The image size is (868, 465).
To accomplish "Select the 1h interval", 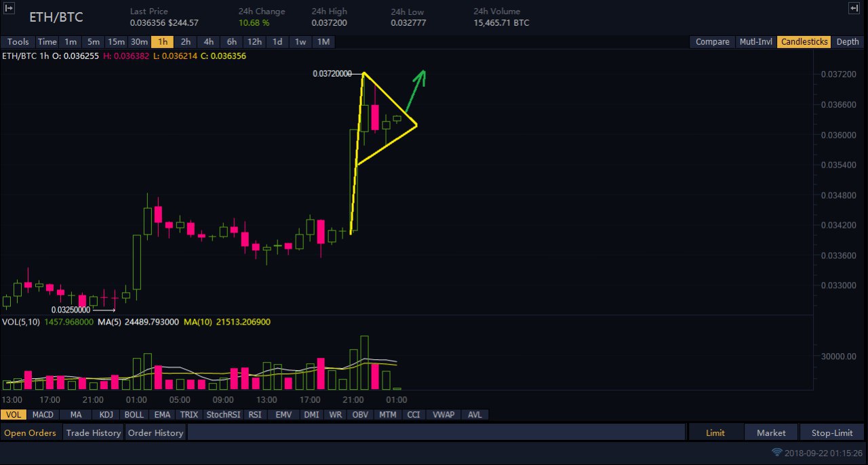I will tap(163, 41).
